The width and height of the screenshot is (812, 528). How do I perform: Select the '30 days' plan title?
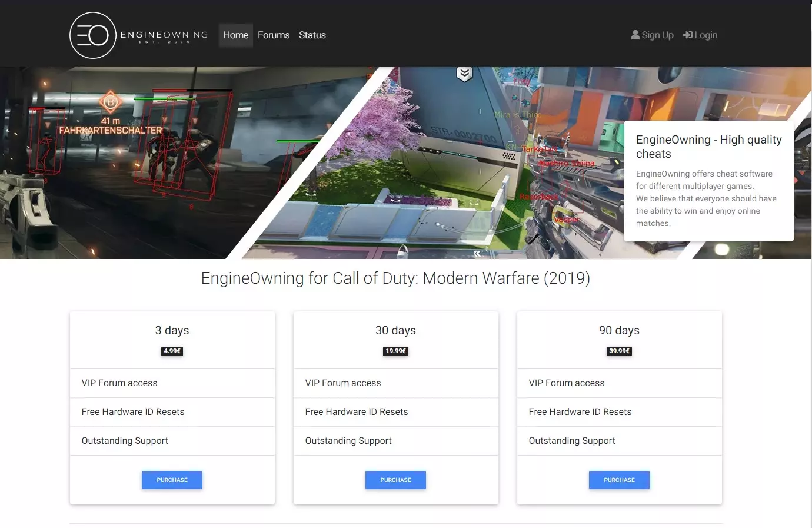point(395,330)
